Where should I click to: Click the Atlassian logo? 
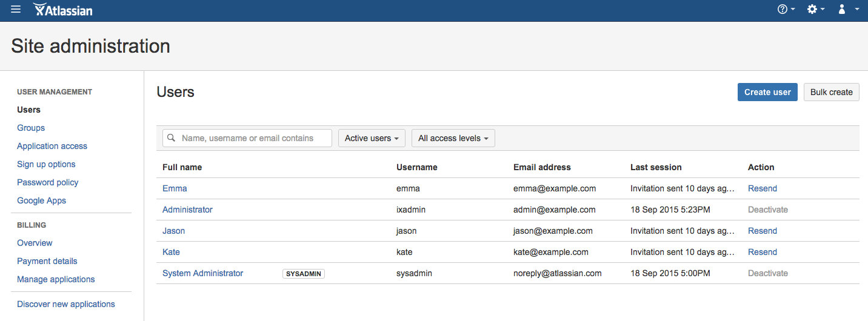(63, 10)
